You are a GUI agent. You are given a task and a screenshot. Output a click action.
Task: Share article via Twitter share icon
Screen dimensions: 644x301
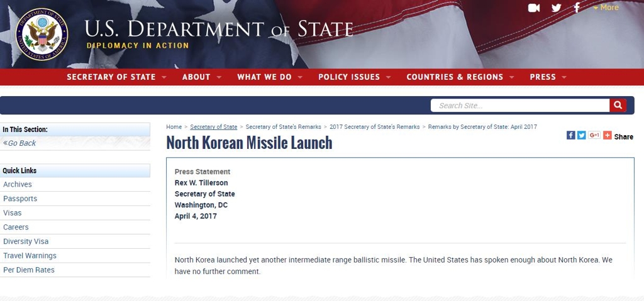pos(582,135)
